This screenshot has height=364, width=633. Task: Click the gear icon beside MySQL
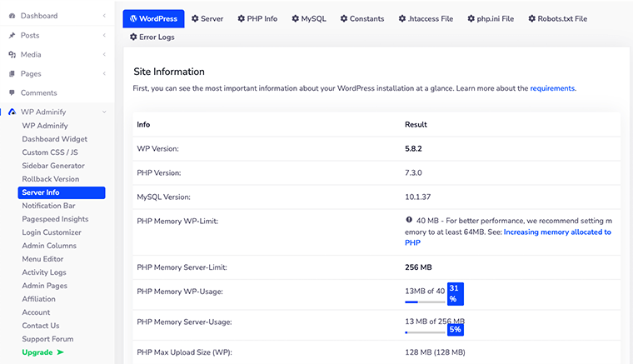(x=295, y=18)
